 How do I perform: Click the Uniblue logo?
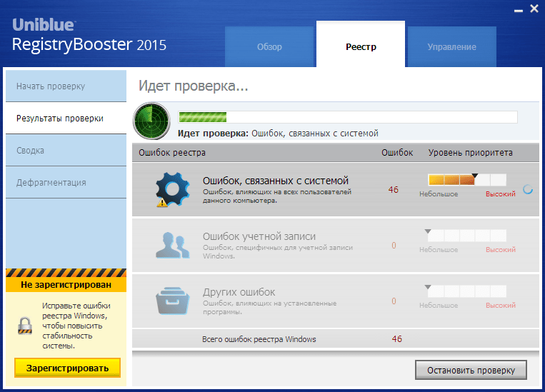[x=44, y=25]
